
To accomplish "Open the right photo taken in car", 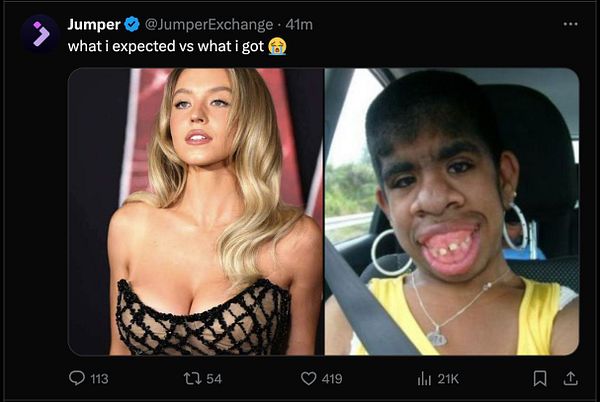I will (451, 211).
